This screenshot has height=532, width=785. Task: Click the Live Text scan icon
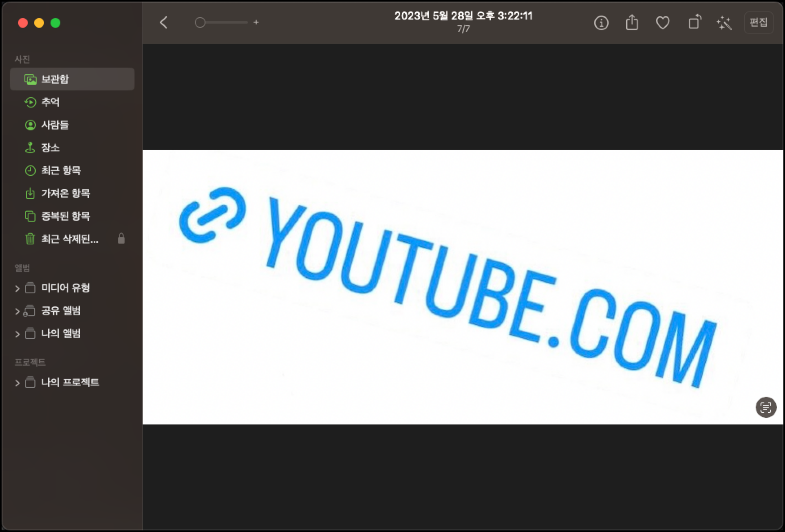click(766, 407)
